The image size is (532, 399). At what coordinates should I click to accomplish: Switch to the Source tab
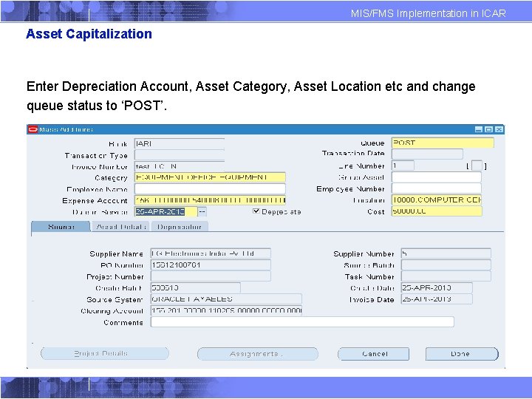61,227
